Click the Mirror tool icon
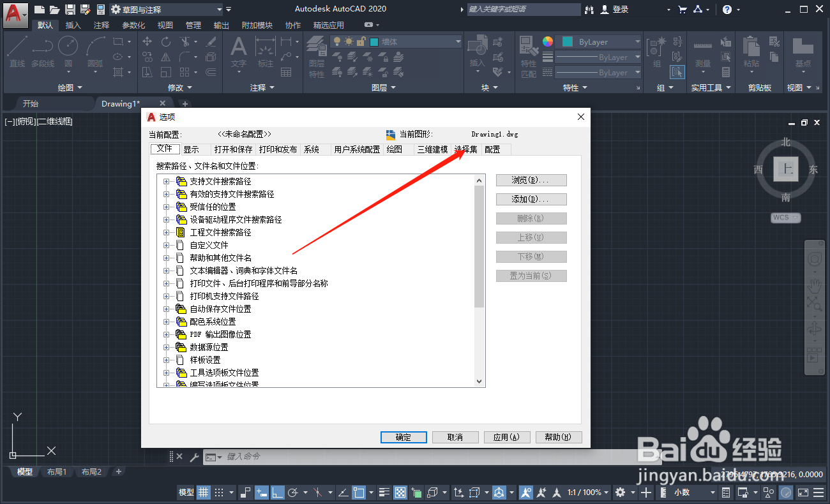The image size is (830, 504). pos(166,57)
